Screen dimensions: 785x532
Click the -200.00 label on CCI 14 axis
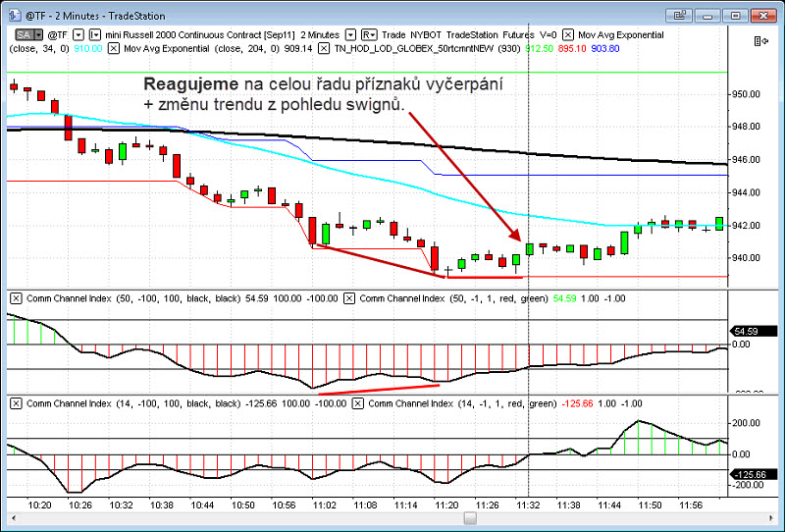(x=746, y=485)
